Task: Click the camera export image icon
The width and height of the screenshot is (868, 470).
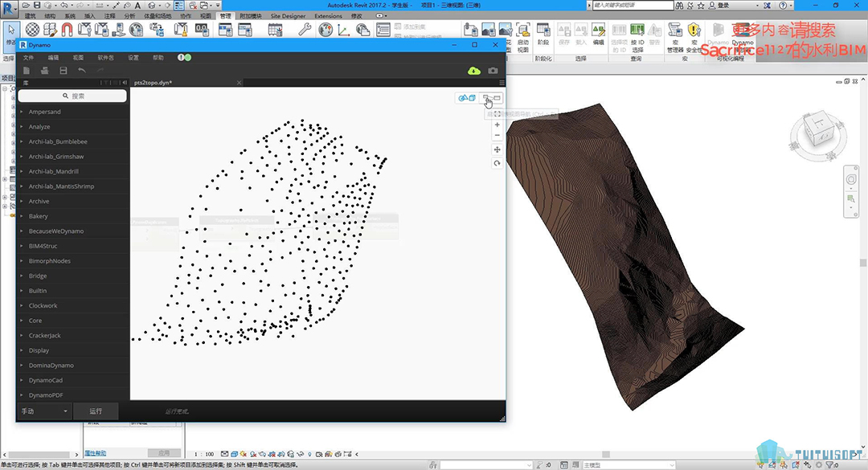Action: 493,71
